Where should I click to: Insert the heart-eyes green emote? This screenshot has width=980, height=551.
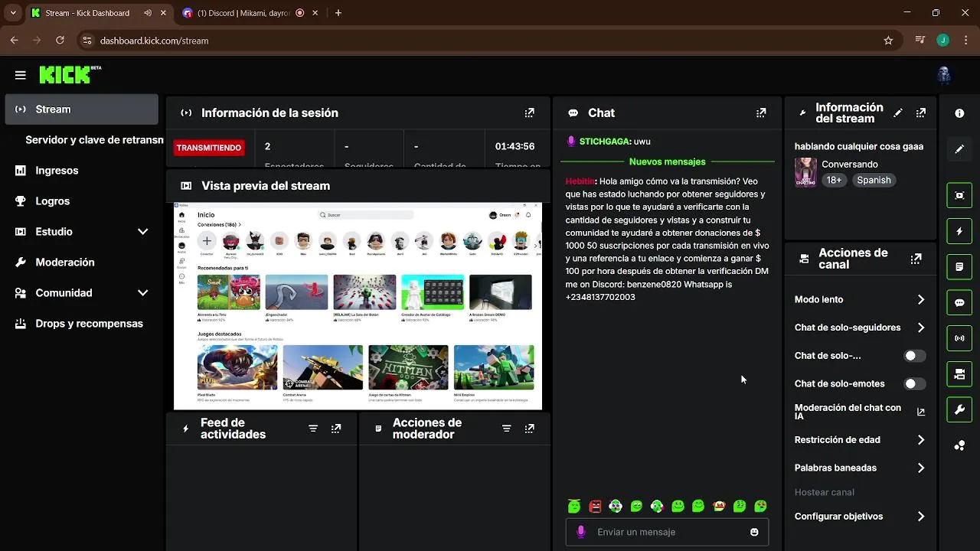click(760, 506)
